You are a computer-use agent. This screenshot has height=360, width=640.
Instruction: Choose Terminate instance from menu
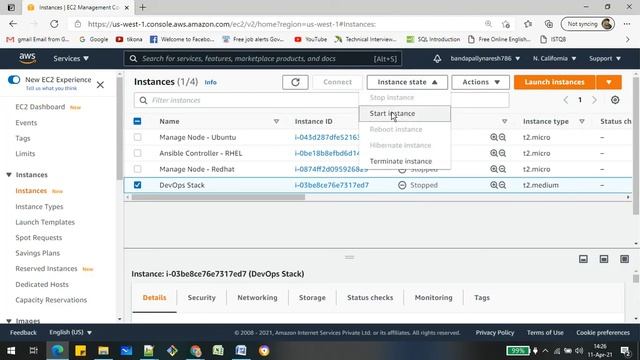pyautogui.click(x=405, y=161)
